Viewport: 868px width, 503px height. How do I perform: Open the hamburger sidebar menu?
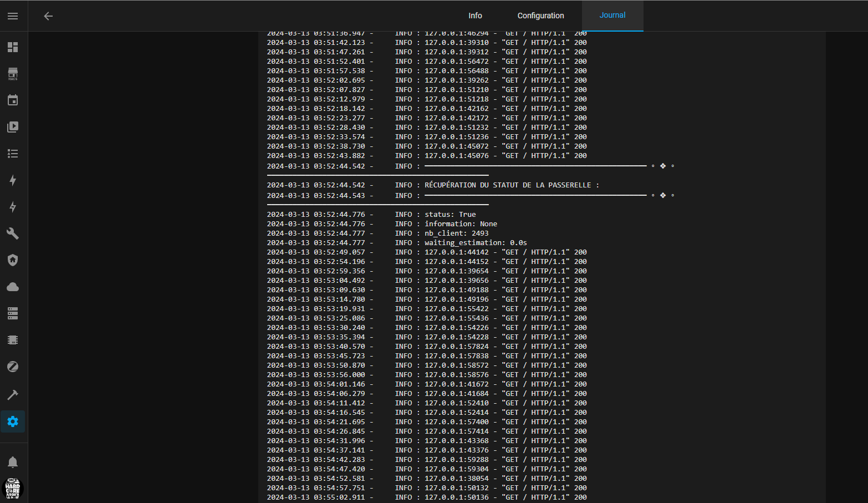[x=13, y=16]
